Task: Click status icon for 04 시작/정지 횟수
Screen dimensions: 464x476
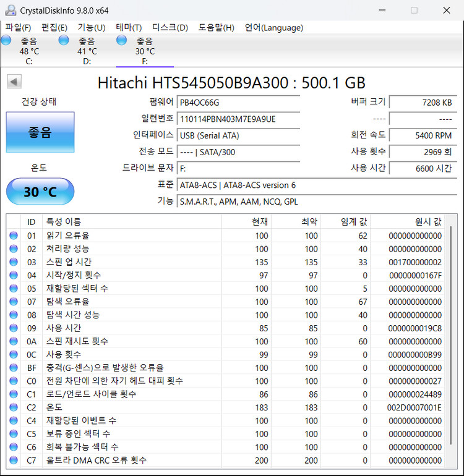Action: coord(14,275)
